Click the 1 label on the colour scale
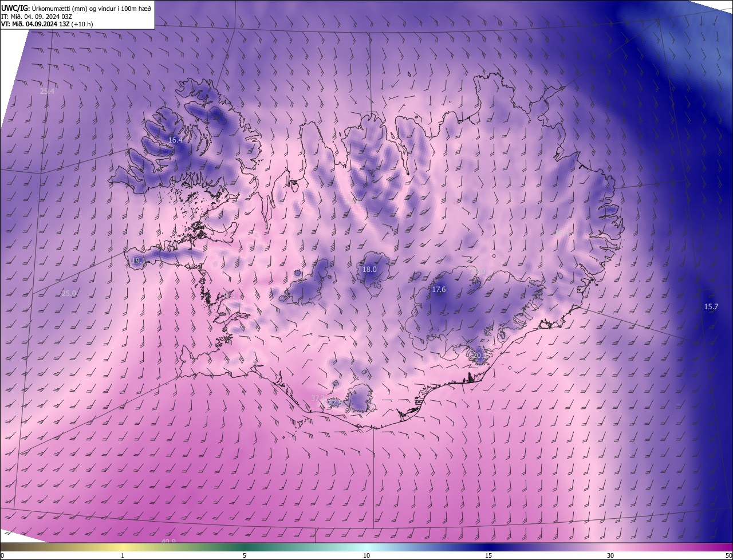The image size is (733, 560). (x=123, y=555)
